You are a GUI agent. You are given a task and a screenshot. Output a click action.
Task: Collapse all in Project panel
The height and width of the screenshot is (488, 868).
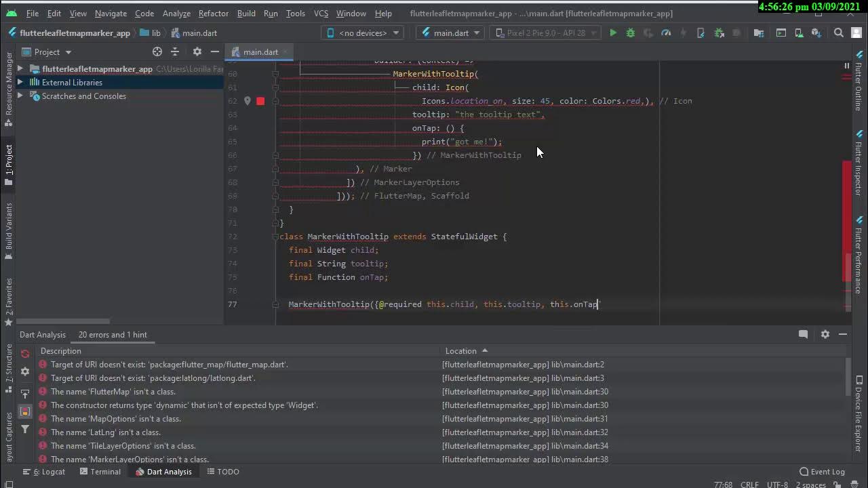click(x=175, y=52)
